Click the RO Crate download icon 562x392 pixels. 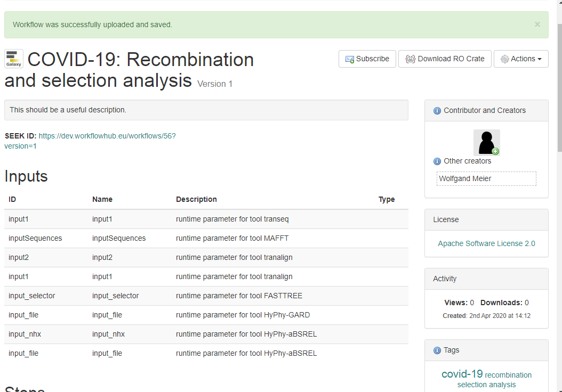point(410,59)
